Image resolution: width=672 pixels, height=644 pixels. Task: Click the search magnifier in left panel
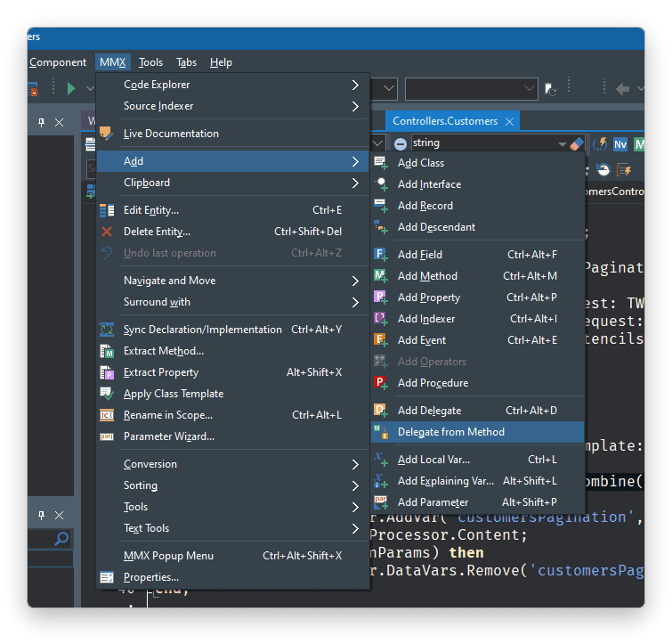(x=61, y=539)
